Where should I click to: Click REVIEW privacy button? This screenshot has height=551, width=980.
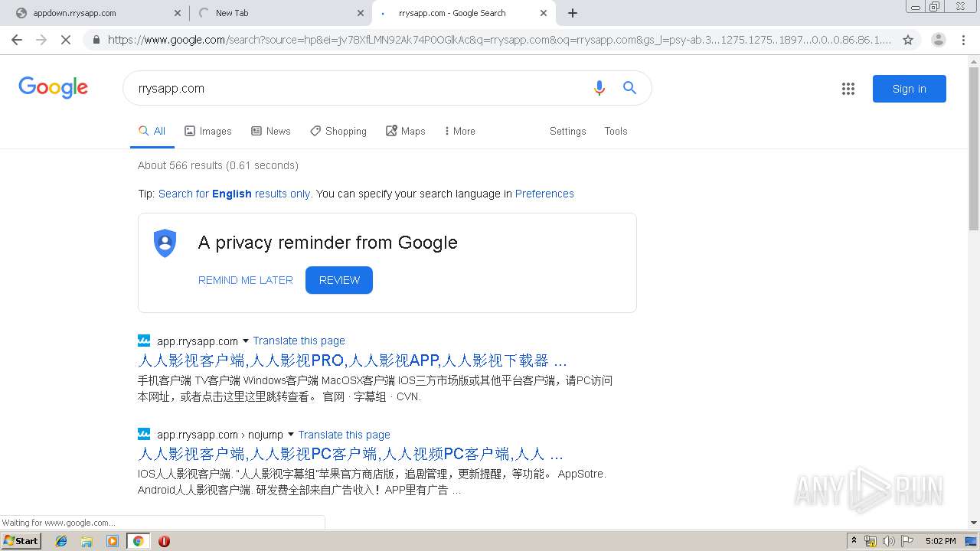pyautogui.click(x=339, y=280)
